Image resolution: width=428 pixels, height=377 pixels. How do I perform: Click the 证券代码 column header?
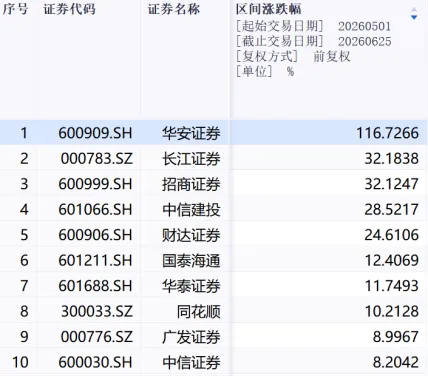69,9
